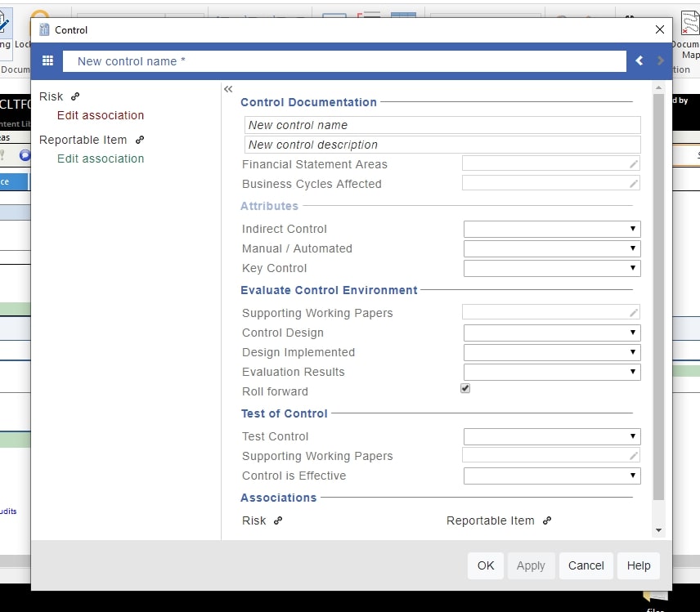Click link icon next to Risk under Associations
Image resolution: width=700 pixels, height=612 pixels.
click(x=278, y=520)
